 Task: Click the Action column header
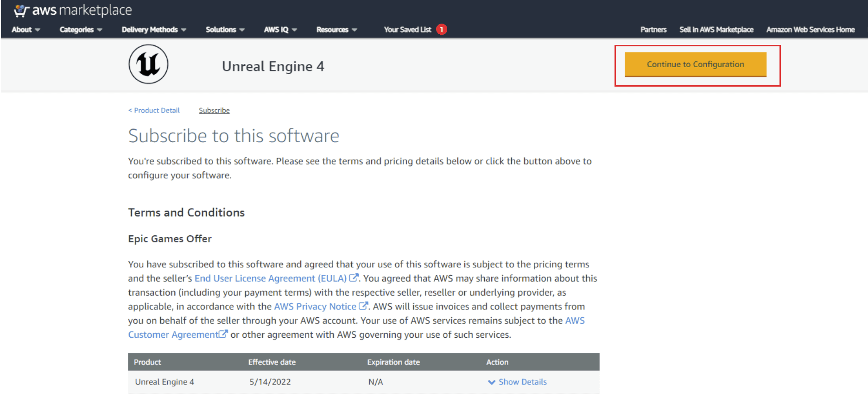click(x=497, y=362)
